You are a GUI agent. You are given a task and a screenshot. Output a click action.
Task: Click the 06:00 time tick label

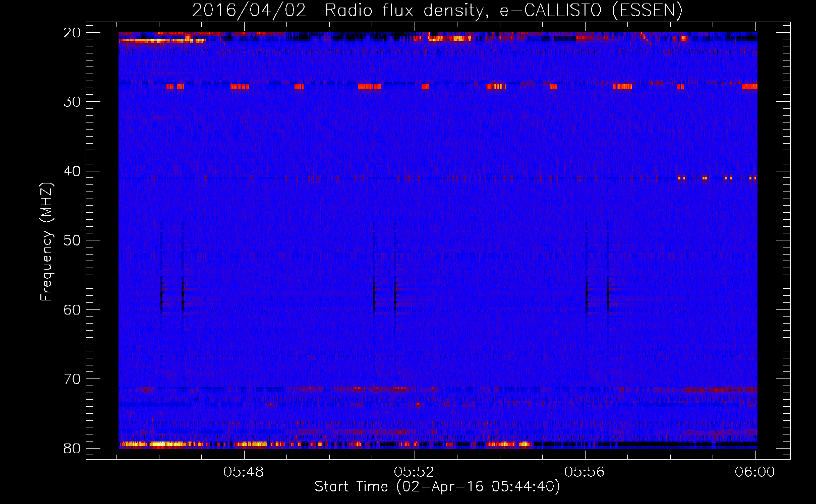(755, 472)
